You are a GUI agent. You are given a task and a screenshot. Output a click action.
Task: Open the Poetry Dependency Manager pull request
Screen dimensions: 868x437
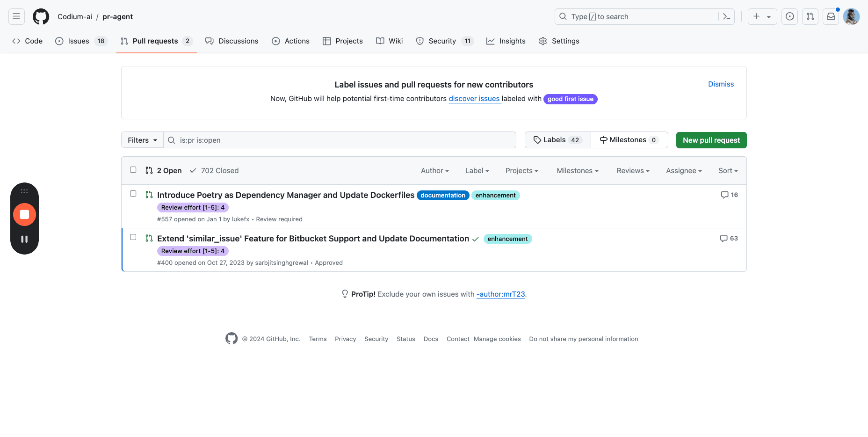(x=286, y=195)
